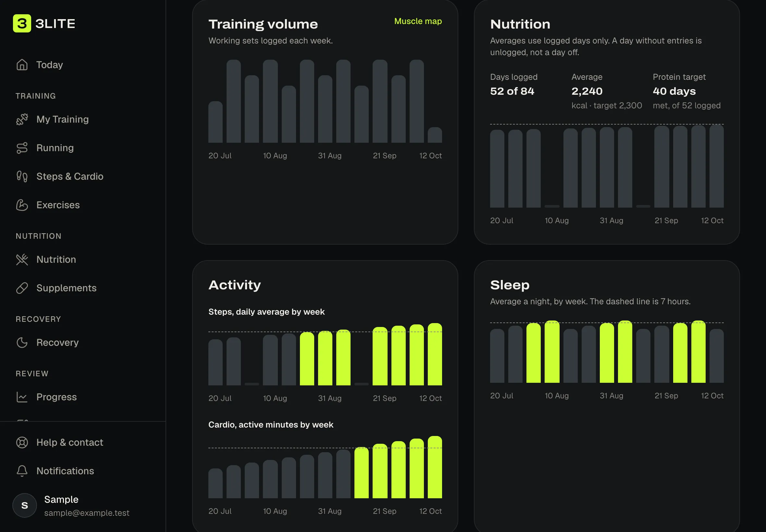The image size is (766, 532).
Task: Click 'Steps, daily average by week' label
Action: [266, 312]
